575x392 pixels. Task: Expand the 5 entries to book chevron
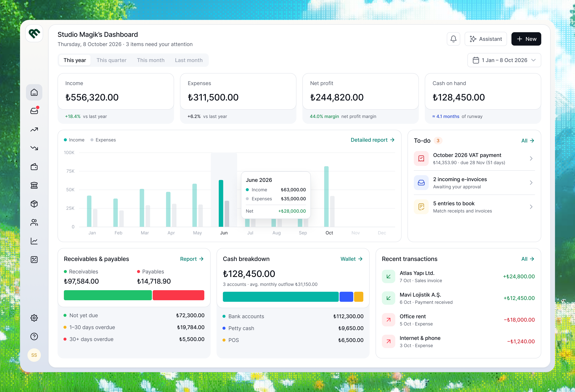tap(531, 207)
